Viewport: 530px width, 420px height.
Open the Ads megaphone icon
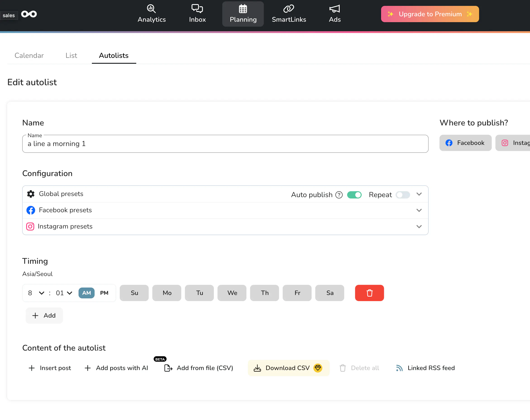point(334,9)
